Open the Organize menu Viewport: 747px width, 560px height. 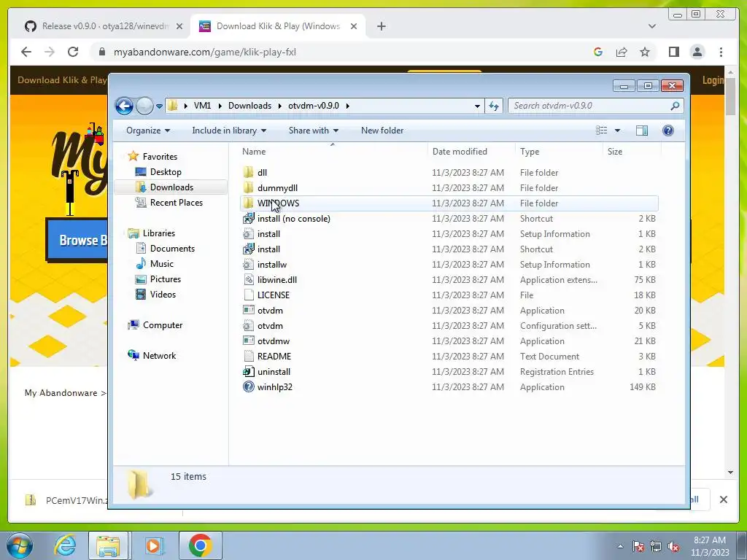[147, 131]
